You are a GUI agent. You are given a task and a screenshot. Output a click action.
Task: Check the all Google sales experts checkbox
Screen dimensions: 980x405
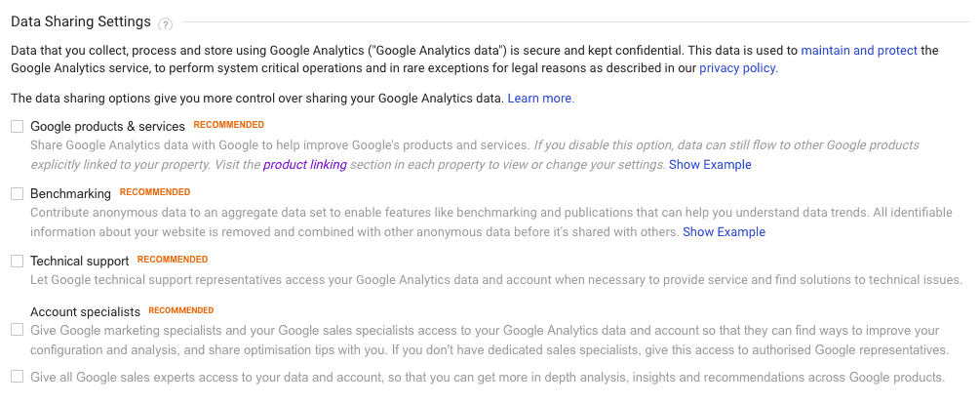point(17,377)
